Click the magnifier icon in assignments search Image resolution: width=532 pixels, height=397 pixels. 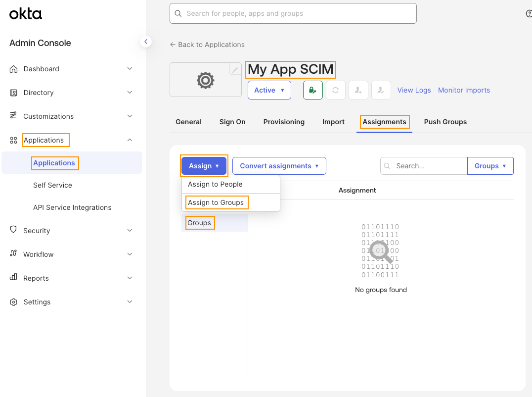coord(387,166)
